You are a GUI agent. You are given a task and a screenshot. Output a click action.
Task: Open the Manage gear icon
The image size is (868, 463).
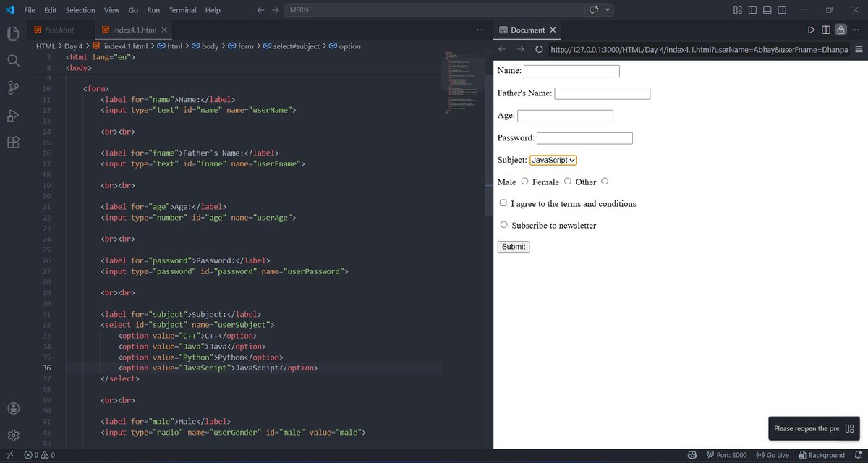pyautogui.click(x=13, y=436)
